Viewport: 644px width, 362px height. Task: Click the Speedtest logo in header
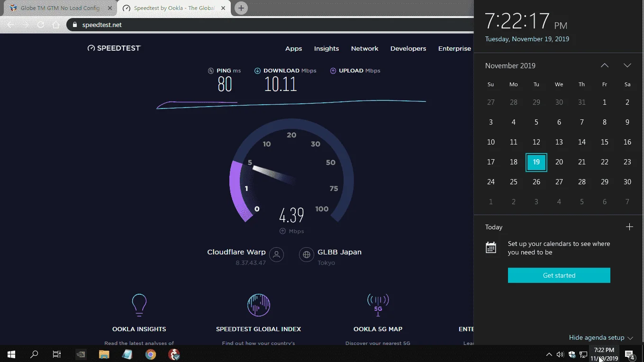pyautogui.click(x=114, y=48)
